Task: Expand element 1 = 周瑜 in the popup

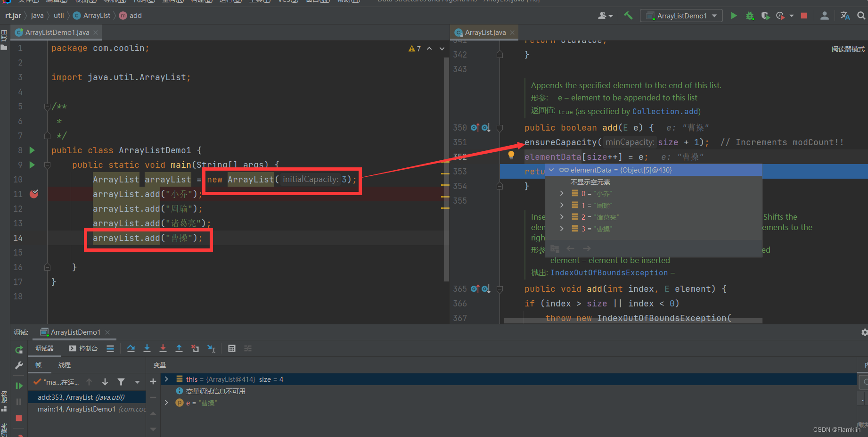Action: (562, 205)
